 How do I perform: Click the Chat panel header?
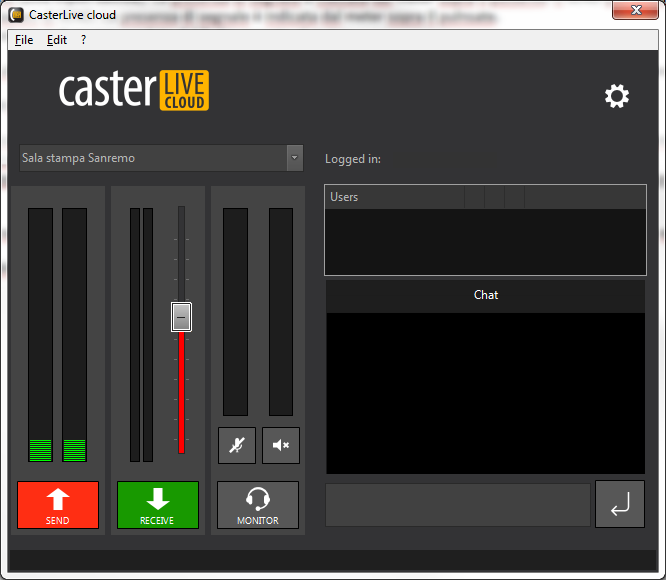[485, 296]
